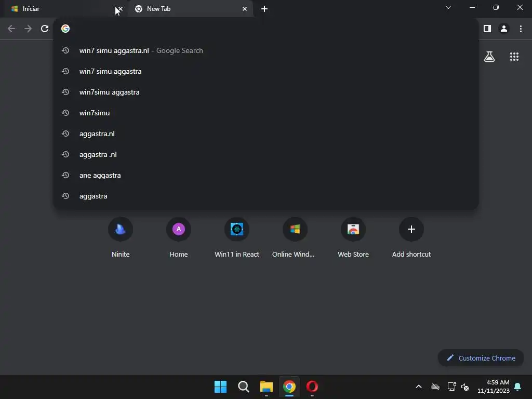
Task: Click the Google icon in address bar
Action: (65, 29)
